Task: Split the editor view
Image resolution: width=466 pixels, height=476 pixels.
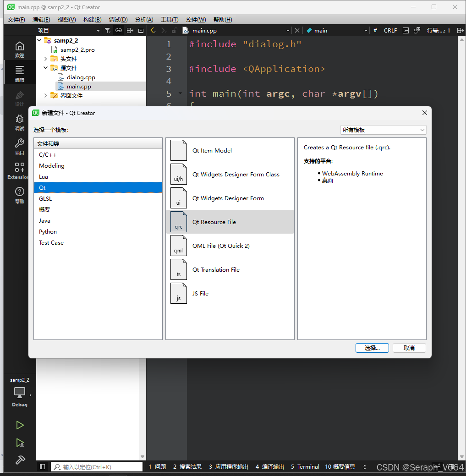Action: point(460,30)
